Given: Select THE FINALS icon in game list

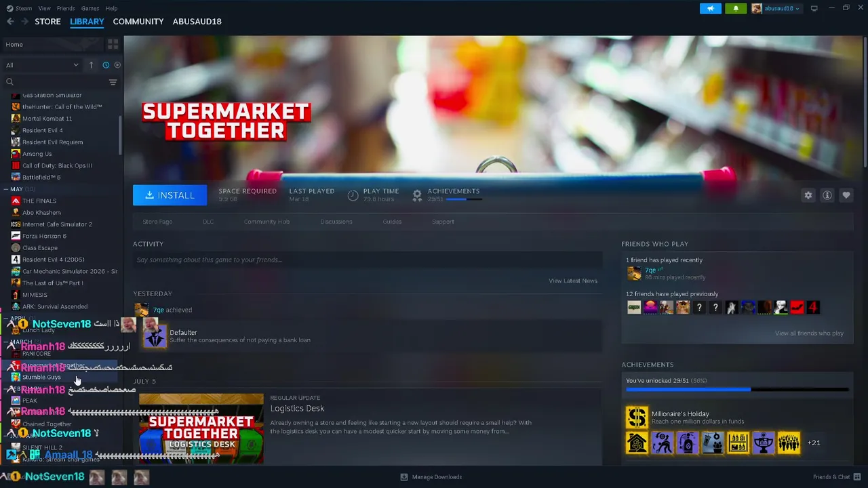Looking at the screenshot, I should tap(16, 201).
